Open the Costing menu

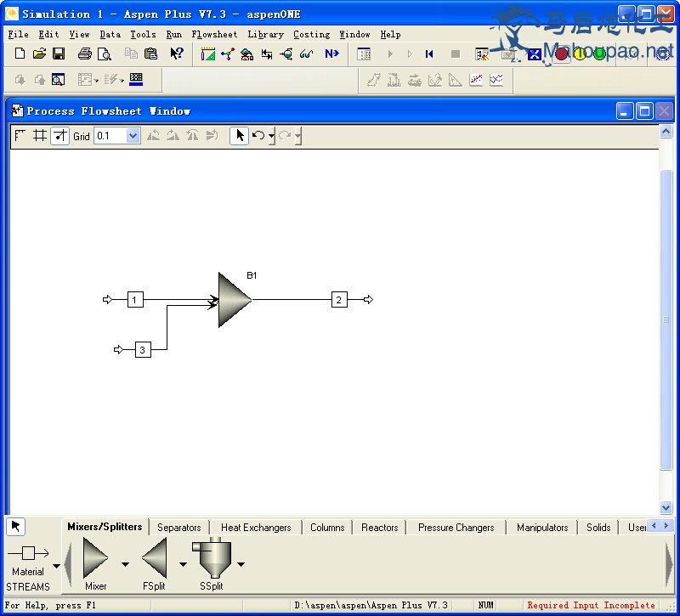point(311,34)
